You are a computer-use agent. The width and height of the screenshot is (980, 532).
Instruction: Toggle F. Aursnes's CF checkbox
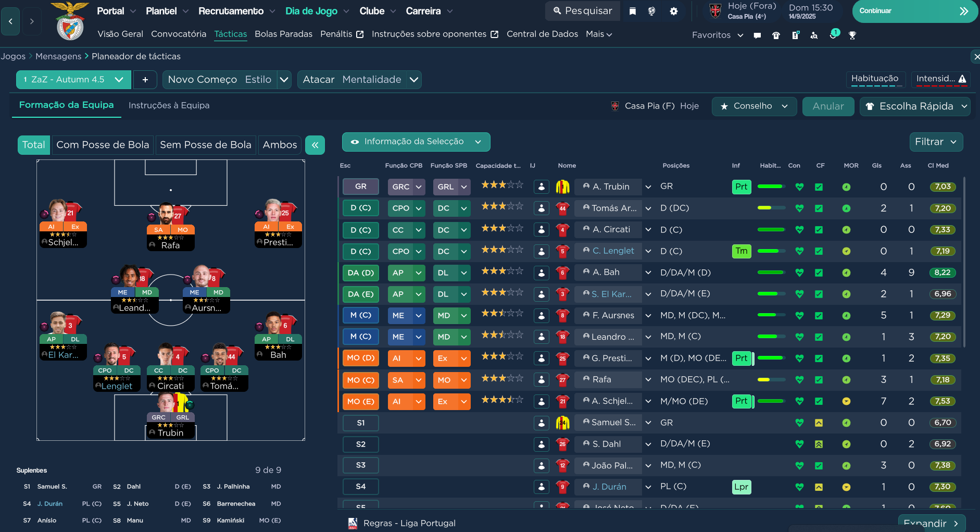(x=819, y=316)
